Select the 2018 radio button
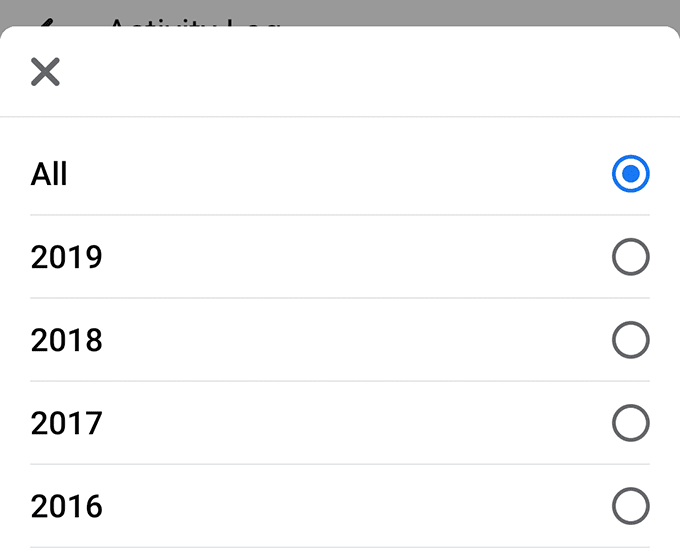This screenshot has width=680, height=557. (630, 341)
